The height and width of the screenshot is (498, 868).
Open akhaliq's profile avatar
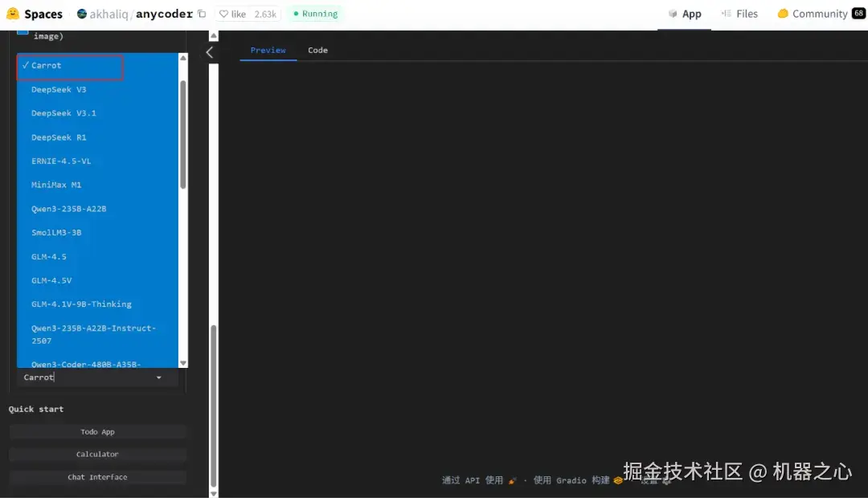81,14
